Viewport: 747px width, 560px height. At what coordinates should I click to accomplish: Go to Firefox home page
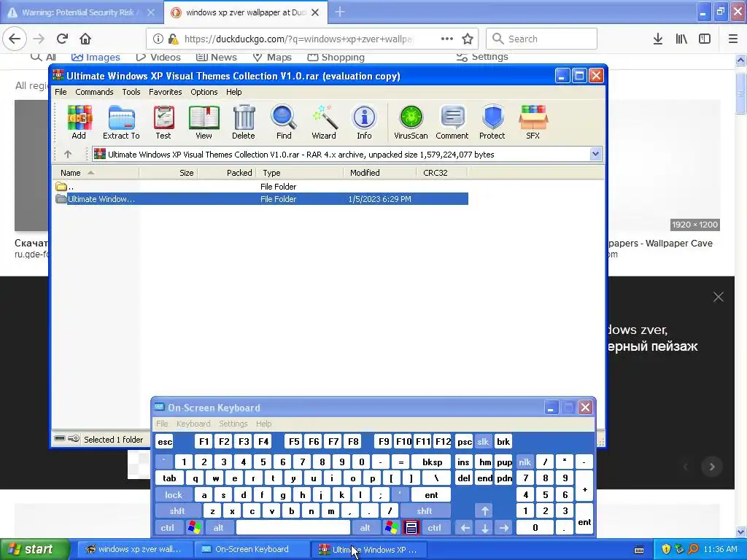[x=85, y=39]
